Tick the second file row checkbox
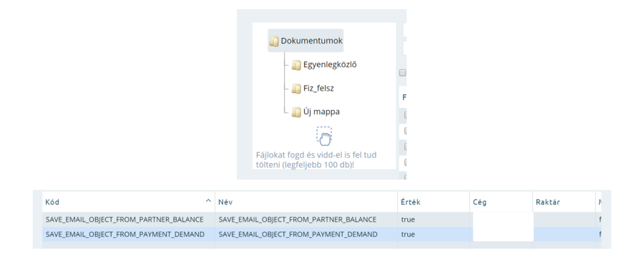 point(406,131)
